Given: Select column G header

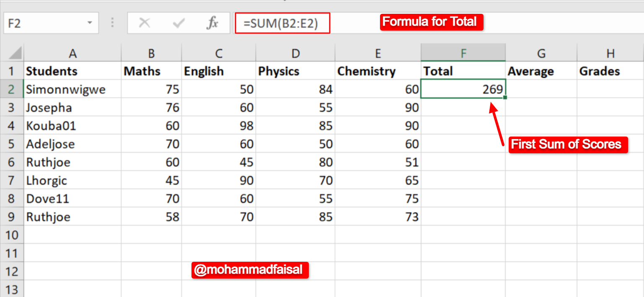Looking at the screenshot, I should (541, 53).
